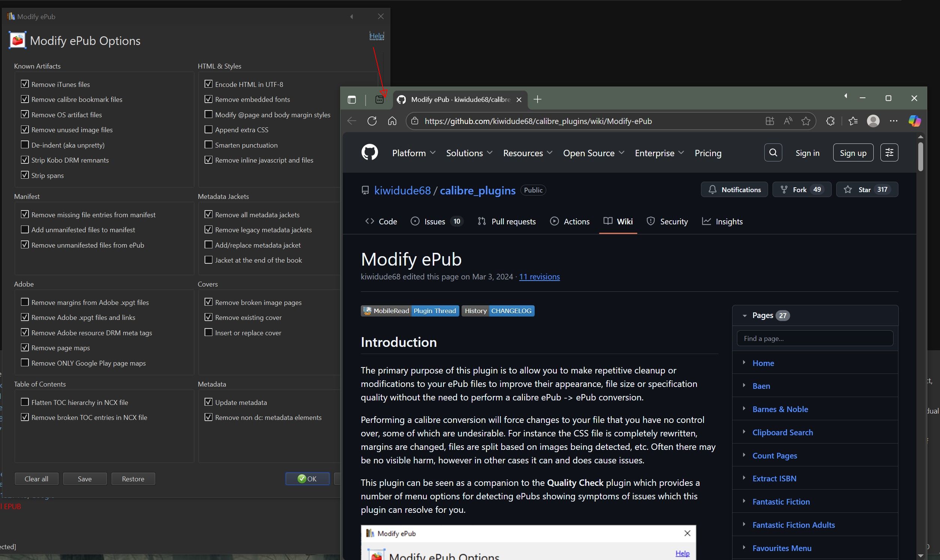This screenshot has width=940, height=560.
Task: Check Add unmanifested files to manifest
Action: tap(25, 230)
